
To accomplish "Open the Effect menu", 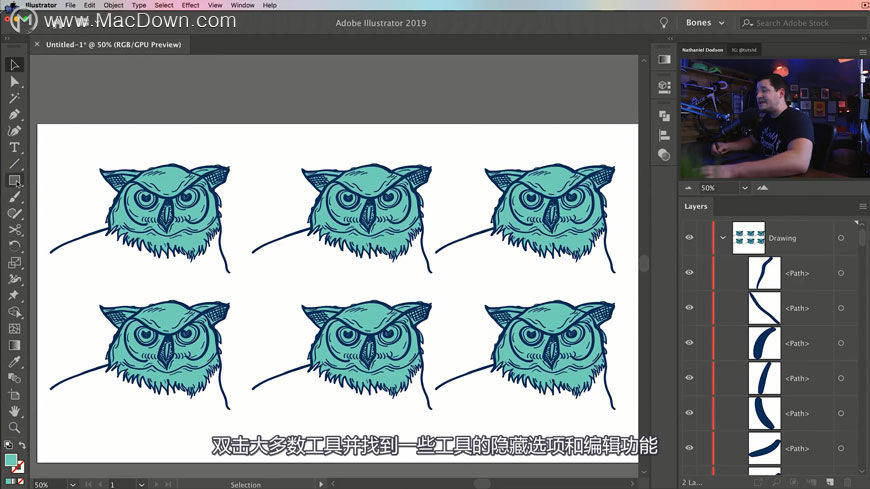I will (x=190, y=5).
